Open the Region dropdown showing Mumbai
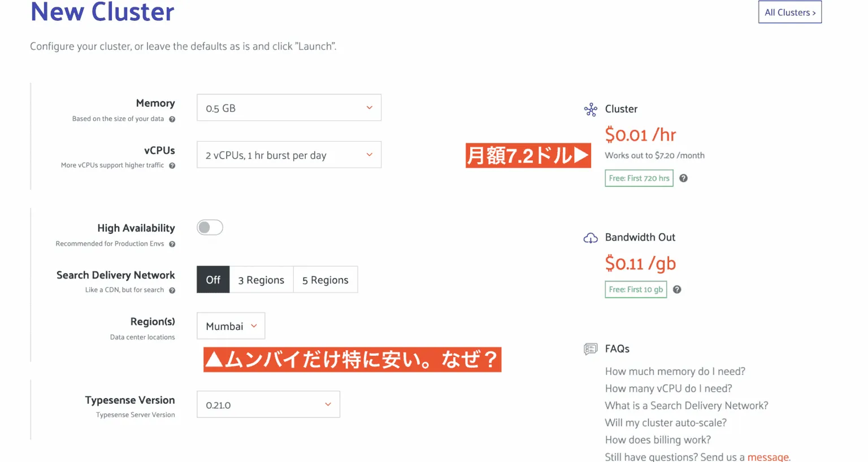The width and height of the screenshot is (868, 462). pyautogui.click(x=231, y=326)
